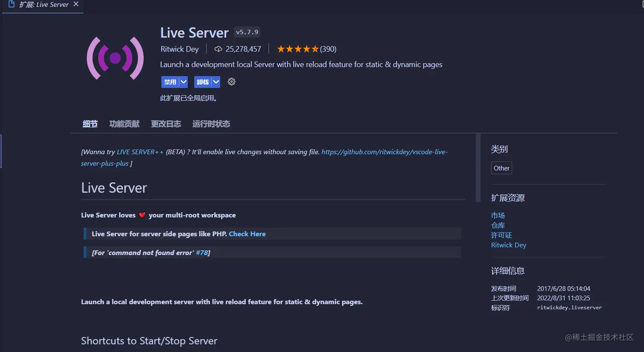
Task: Click the red heart icon after 'Live Server loves'
Action: [x=142, y=215]
